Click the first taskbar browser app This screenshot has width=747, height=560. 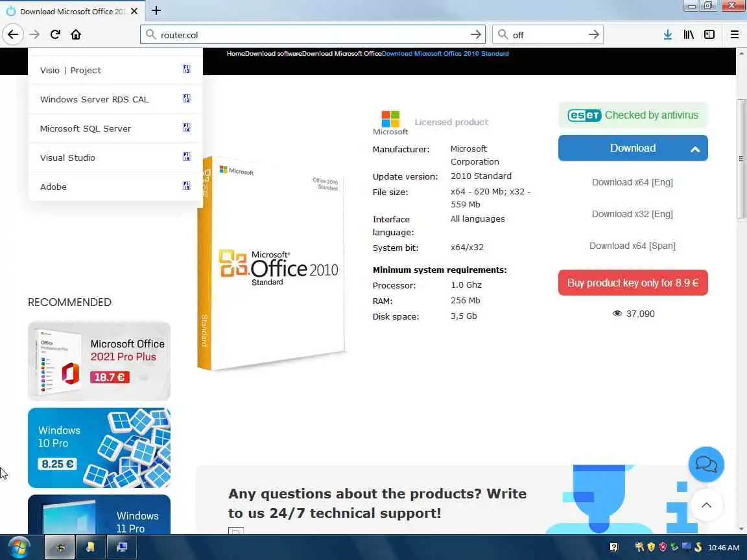point(60,547)
